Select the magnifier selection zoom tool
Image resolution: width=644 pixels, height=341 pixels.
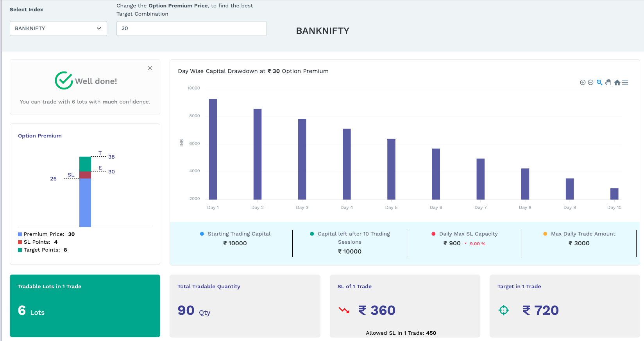coord(599,82)
